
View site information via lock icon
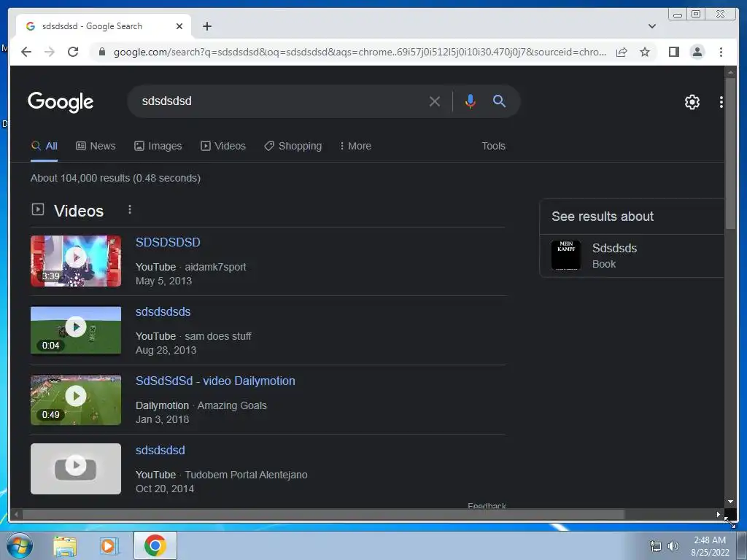[101, 52]
